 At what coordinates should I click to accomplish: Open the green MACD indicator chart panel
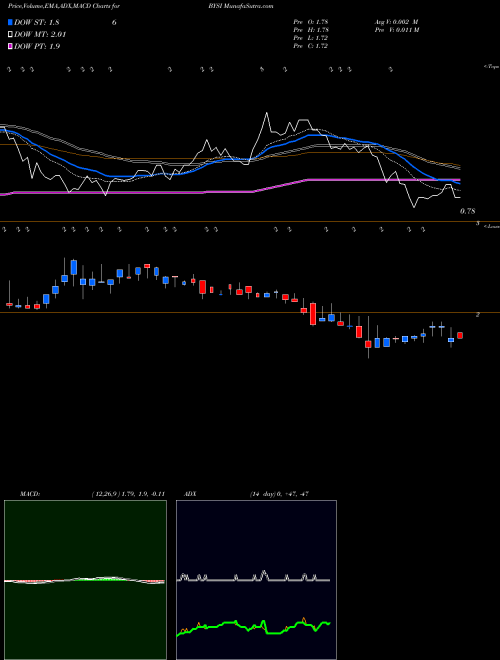click(85, 580)
